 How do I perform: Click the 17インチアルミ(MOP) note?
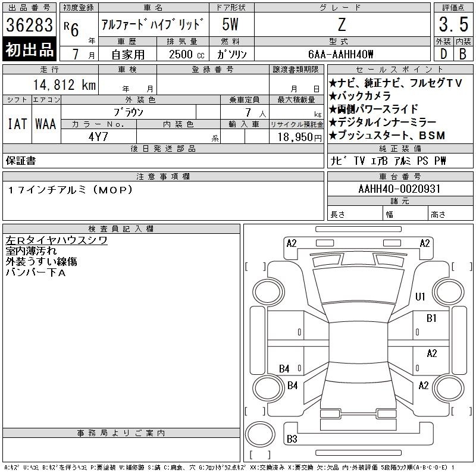tap(70, 190)
